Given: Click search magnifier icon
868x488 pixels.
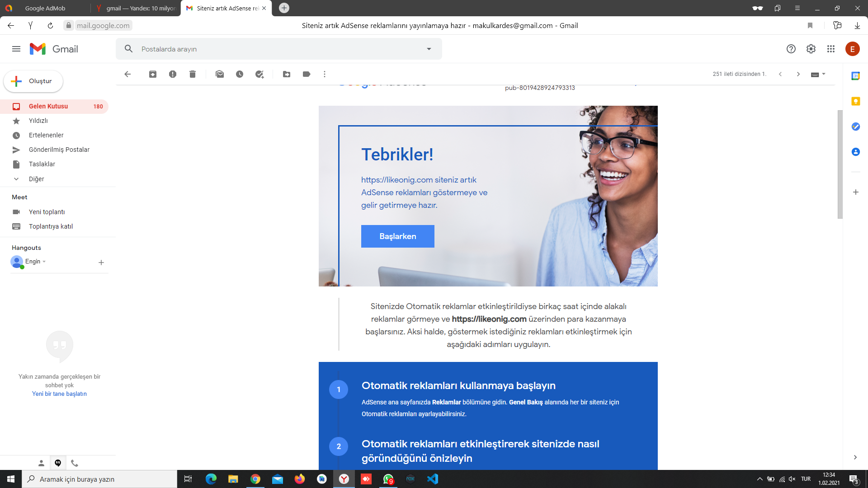Looking at the screenshot, I should (x=129, y=49).
